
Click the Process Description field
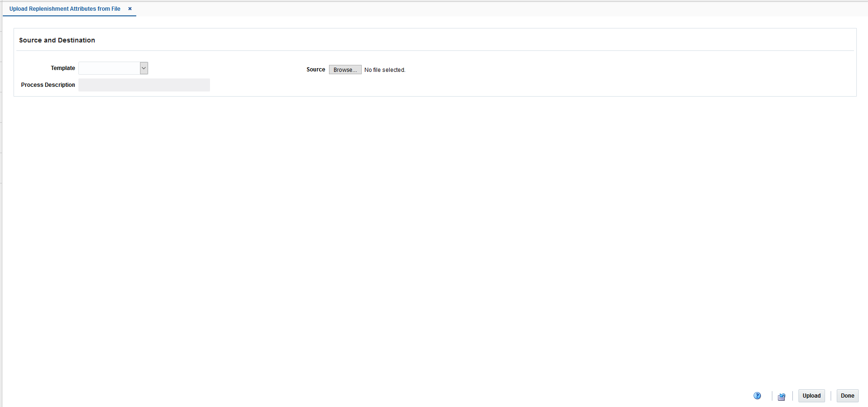click(144, 85)
